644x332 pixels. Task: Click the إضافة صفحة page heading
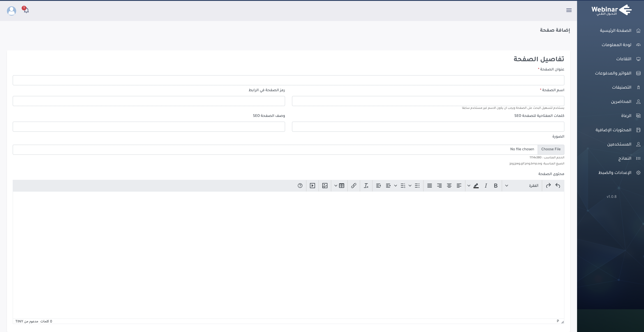point(555,30)
